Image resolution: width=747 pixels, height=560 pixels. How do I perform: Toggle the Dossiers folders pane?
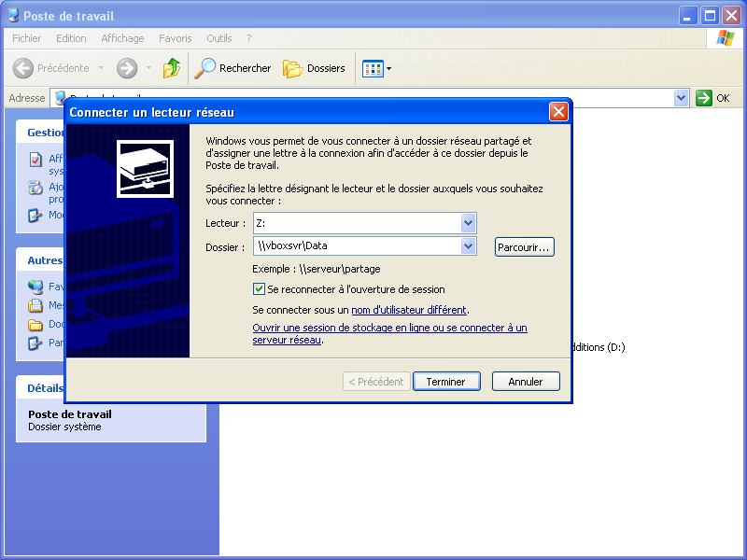[x=315, y=68]
